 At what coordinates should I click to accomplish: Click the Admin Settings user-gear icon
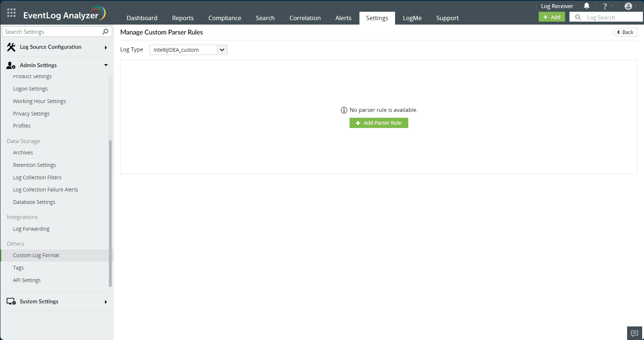point(11,65)
